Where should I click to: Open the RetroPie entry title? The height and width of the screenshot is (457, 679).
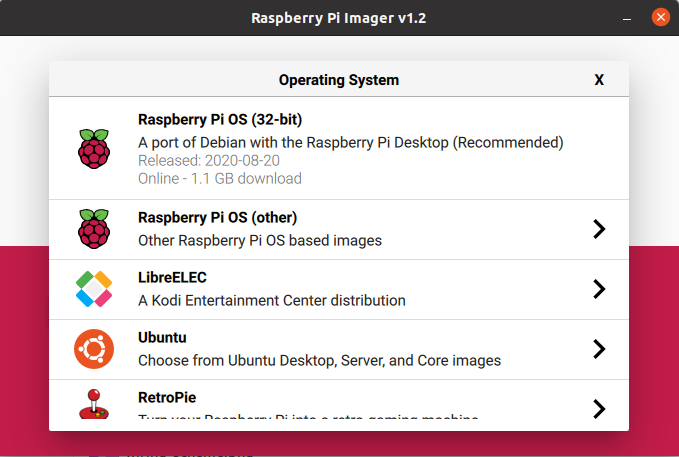point(167,397)
